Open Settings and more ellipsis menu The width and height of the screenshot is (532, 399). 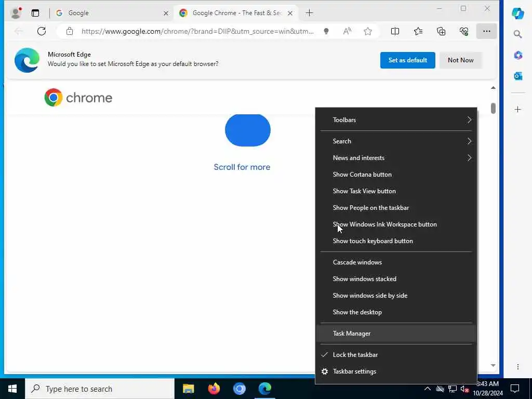[x=486, y=31]
